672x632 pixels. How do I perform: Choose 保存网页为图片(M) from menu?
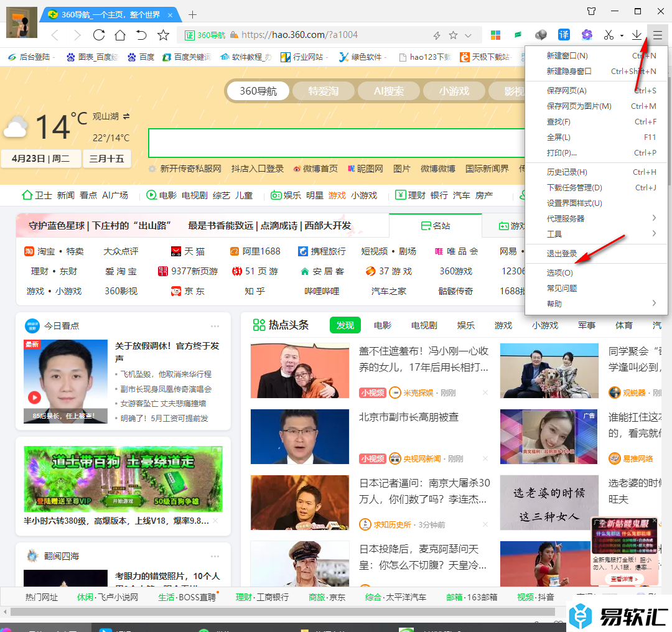(x=596, y=106)
